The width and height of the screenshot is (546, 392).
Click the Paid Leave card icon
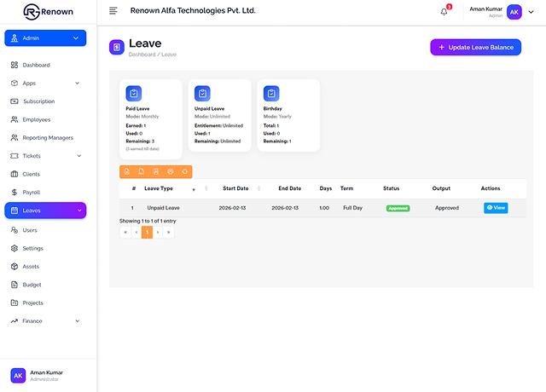[x=133, y=94]
